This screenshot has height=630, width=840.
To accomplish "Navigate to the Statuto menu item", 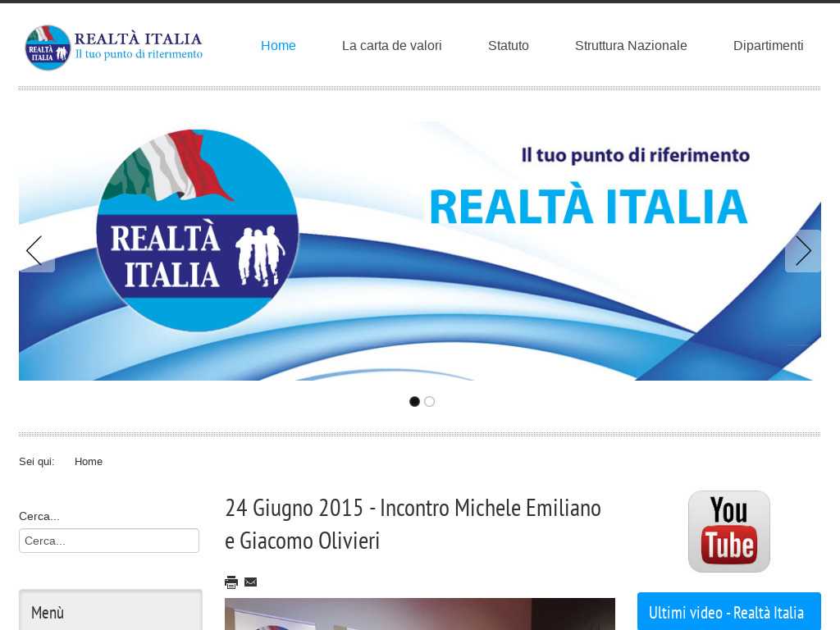I will click(x=508, y=46).
